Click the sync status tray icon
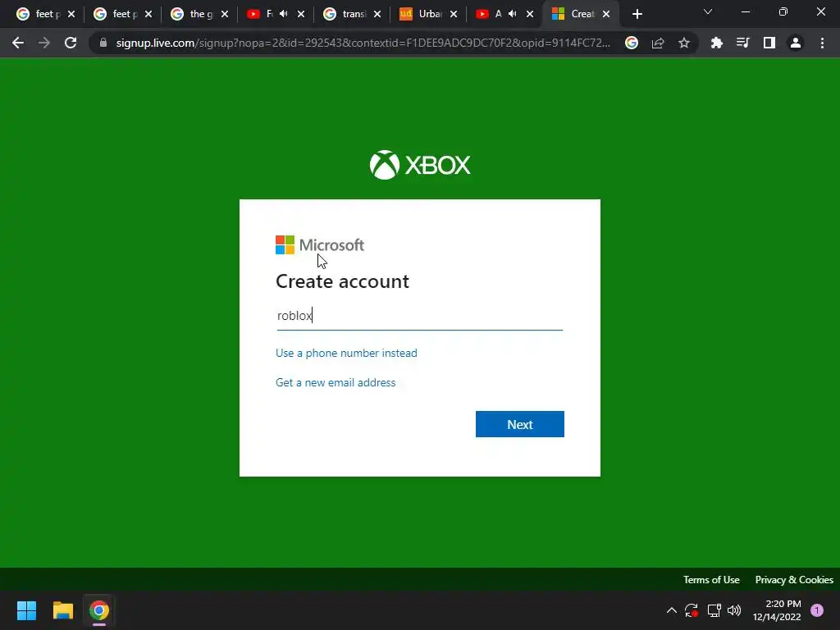Screen dimensions: 840x630 coord(691,610)
